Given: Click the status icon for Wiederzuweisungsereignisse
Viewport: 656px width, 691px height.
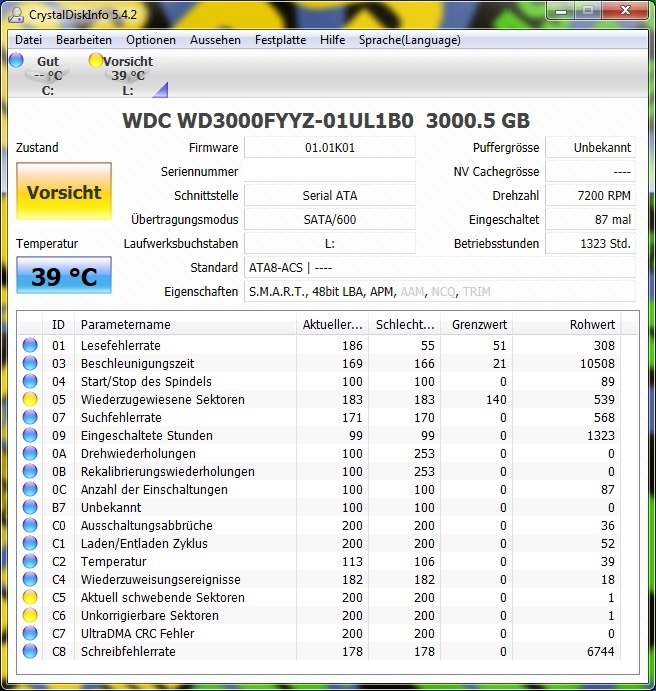Looking at the screenshot, I should click(30, 579).
